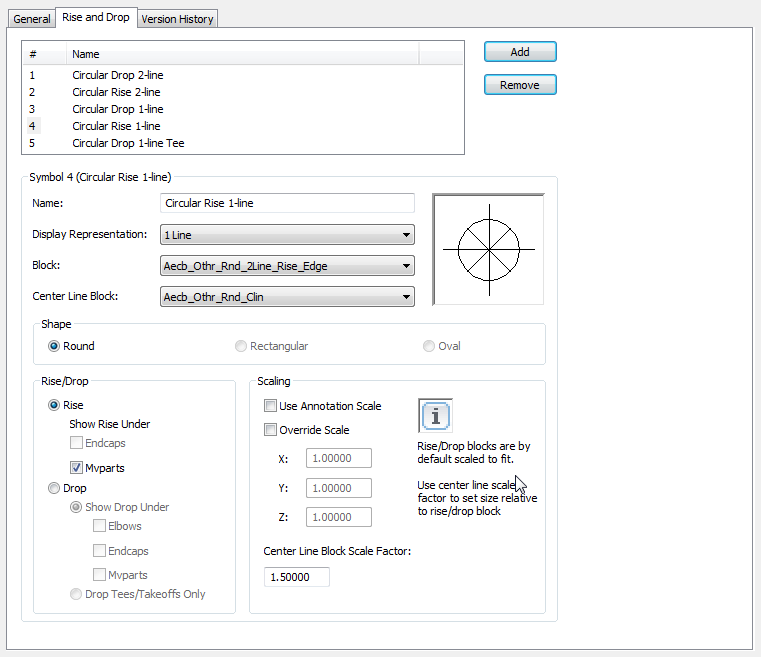Image resolution: width=761 pixels, height=657 pixels.
Task: Open the Display Representation dropdown
Action: pyautogui.click(x=287, y=235)
